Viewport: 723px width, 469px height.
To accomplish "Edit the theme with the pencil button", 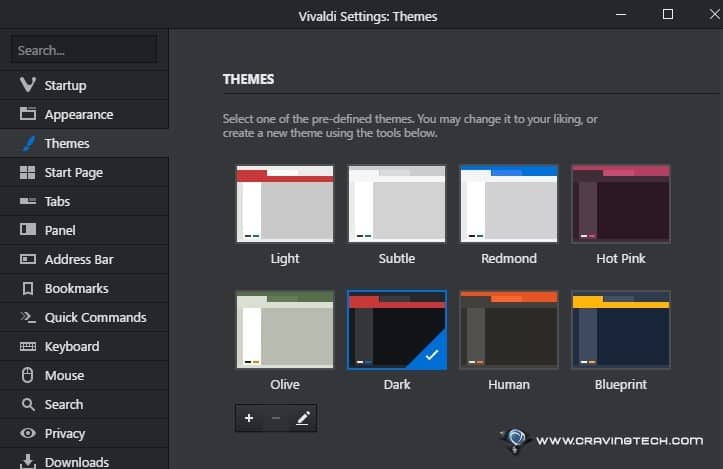I will pos(302,418).
